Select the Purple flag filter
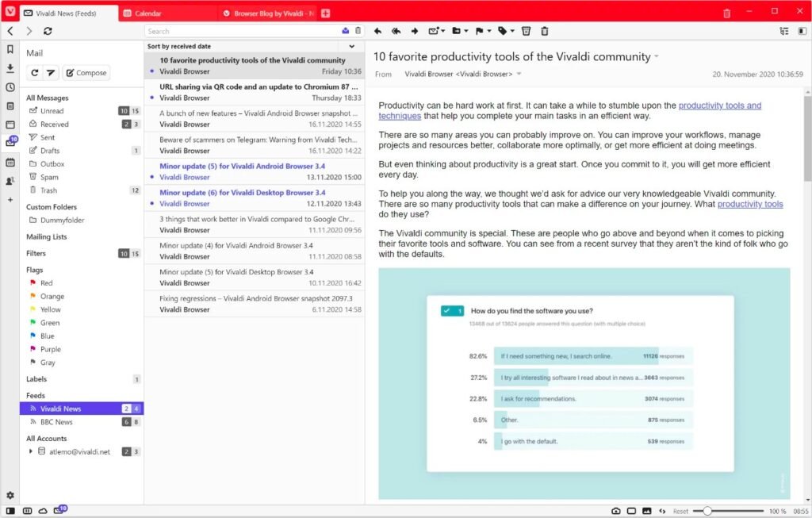Screen dimensions: 812x518 click(x=82, y=349)
